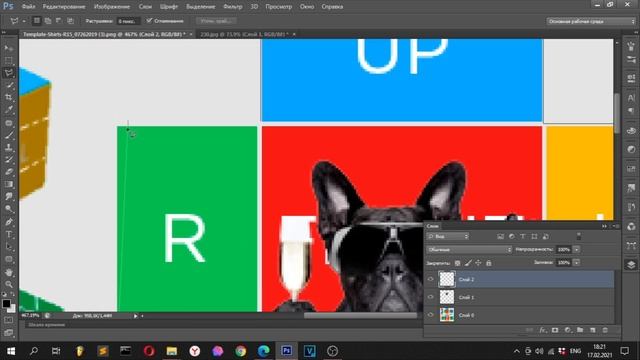
Task: Click the foreground color swatch
Action: tap(6, 304)
